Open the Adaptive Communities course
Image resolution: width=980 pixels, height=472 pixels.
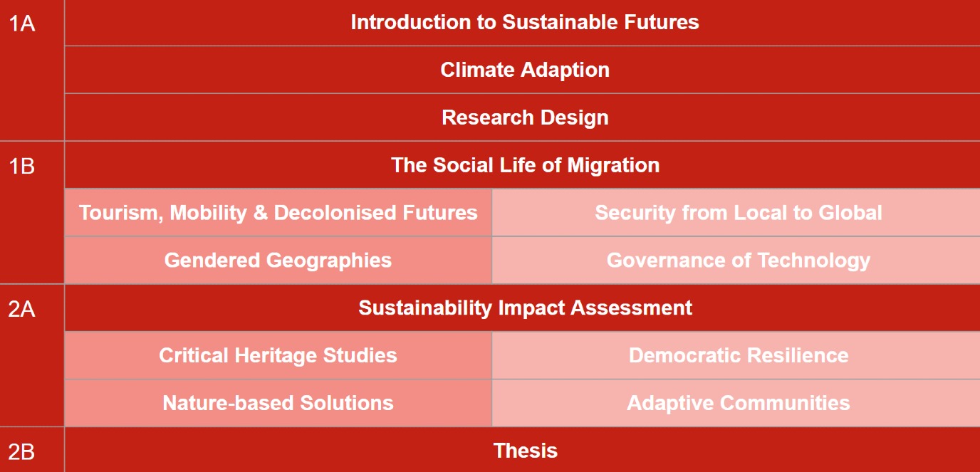(736, 403)
